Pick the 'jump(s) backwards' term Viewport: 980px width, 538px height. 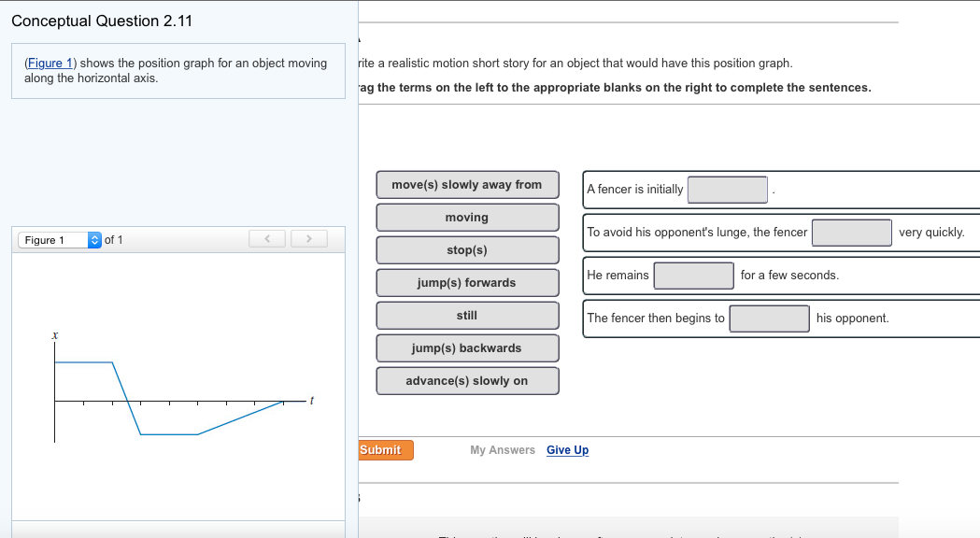[x=467, y=348]
